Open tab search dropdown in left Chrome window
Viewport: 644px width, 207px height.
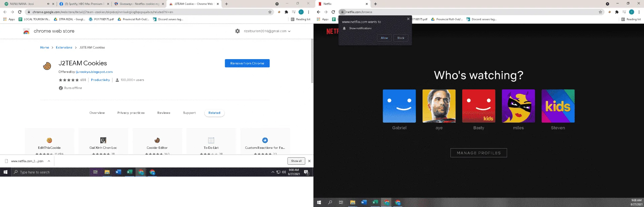tap(277, 4)
